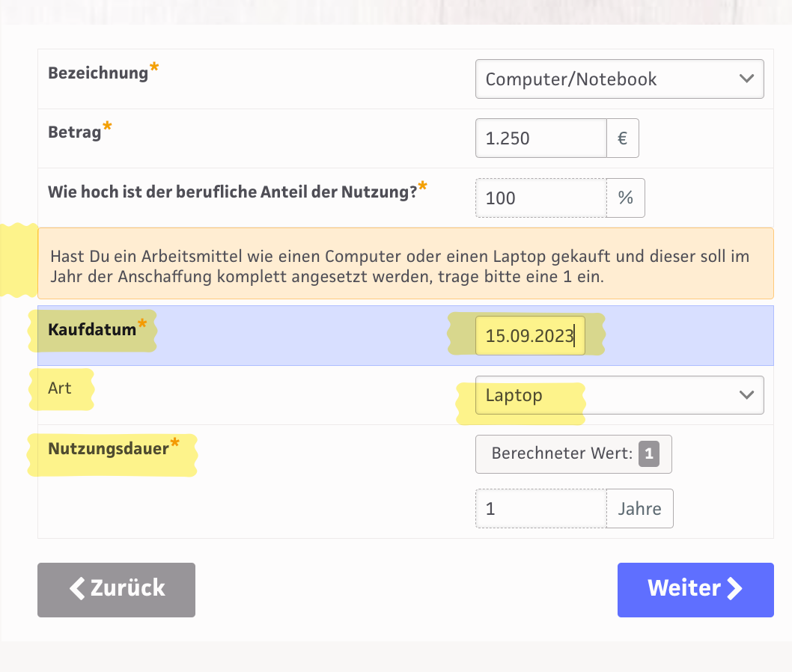Screen dimensions: 792x672
Task: Select the Nutzungsdauer years input field
Action: pyautogui.click(x=540, y=509)
